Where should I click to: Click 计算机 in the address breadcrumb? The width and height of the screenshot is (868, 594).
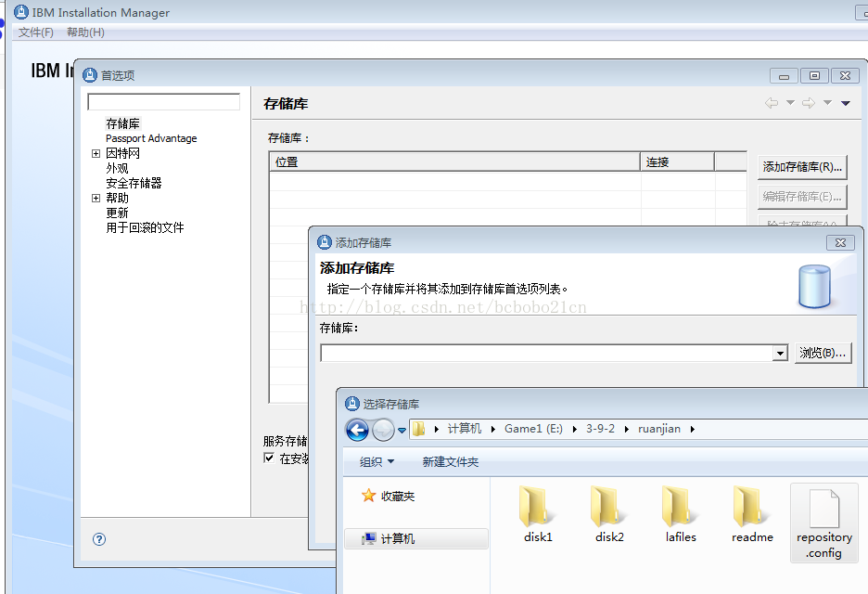coord(464,428)
